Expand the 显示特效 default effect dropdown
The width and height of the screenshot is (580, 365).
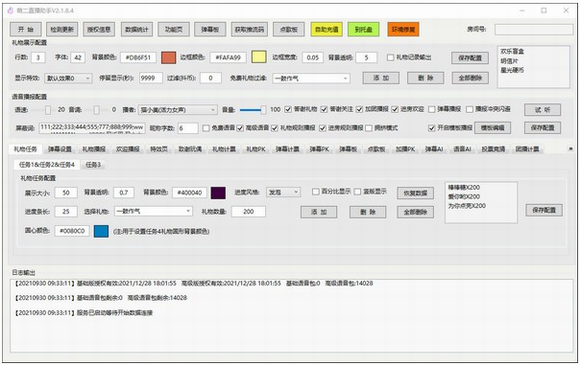pyautogui.click(x=68, y=78)
